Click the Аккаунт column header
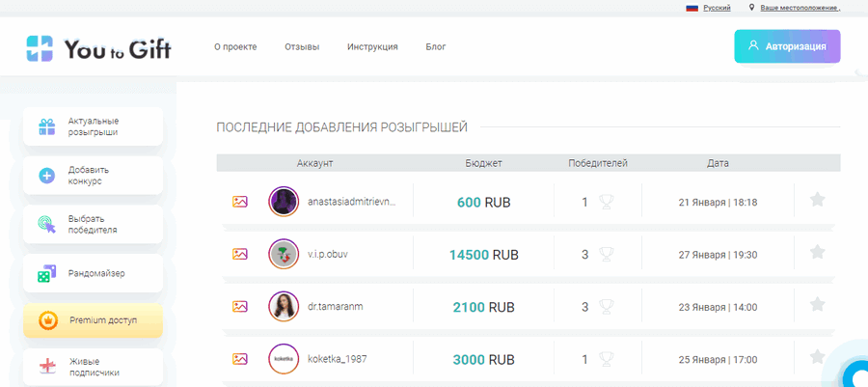Viewport: 868px width, 387px height. pos(315,163)
